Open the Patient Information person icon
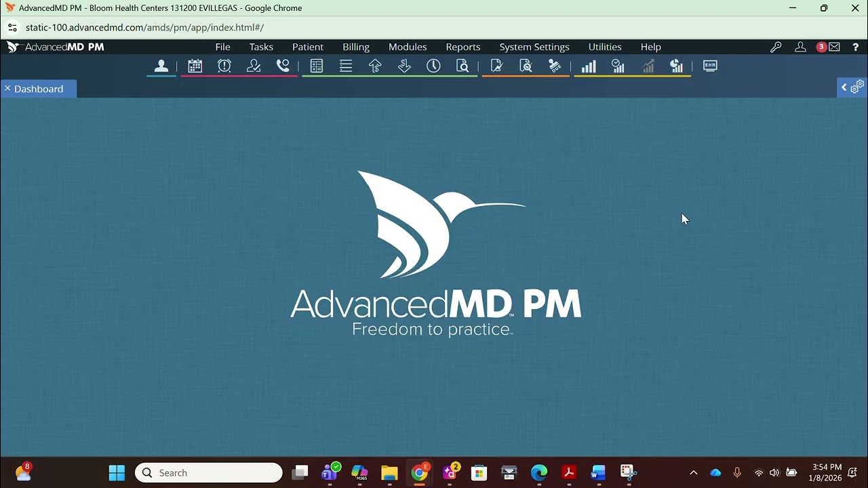 point(161,66)
